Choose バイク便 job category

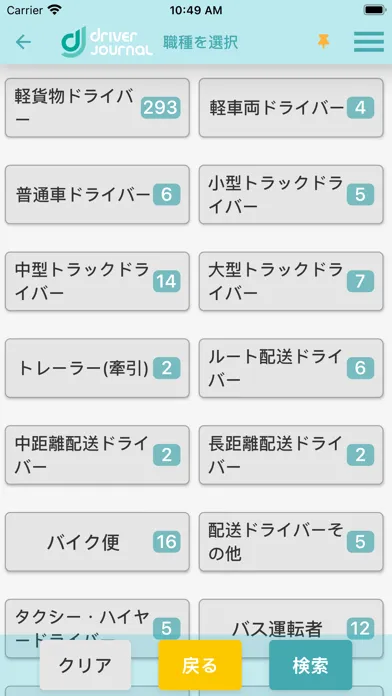pyautogui.click(x=97, y=542)
